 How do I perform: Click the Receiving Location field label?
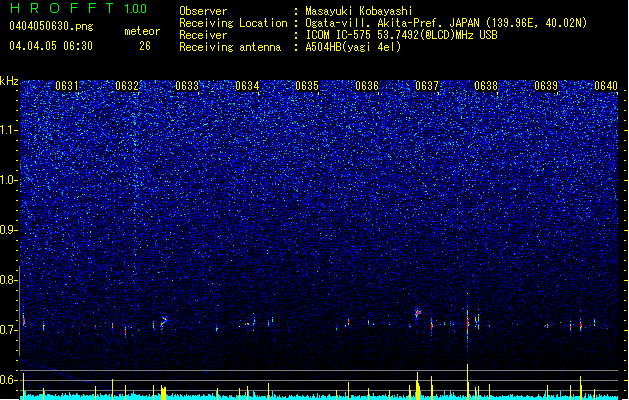coord(233,23)
